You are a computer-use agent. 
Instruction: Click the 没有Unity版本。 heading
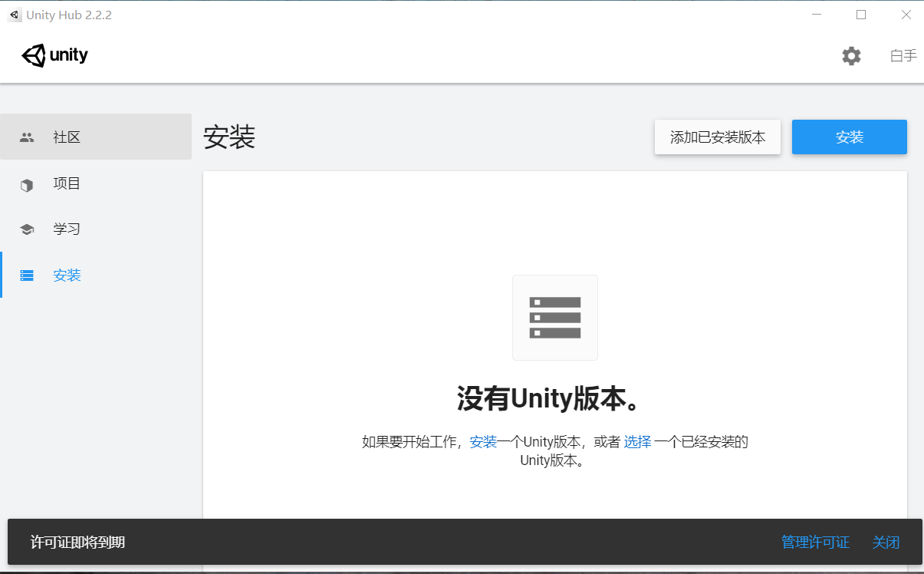(549, 399)
